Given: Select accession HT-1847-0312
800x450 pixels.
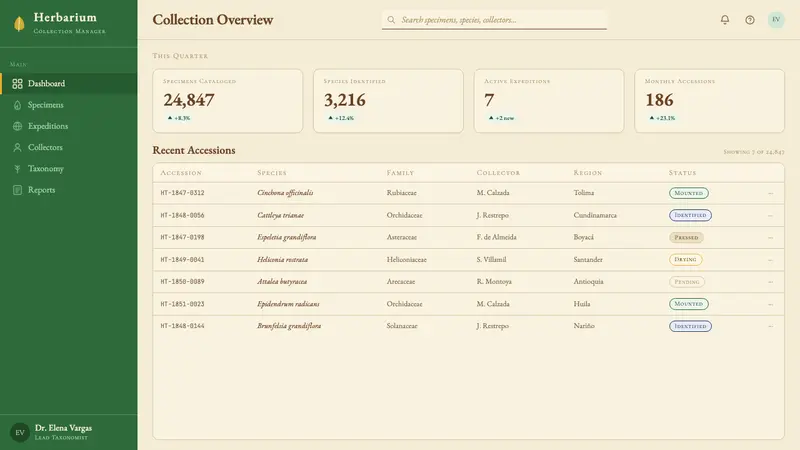Looking at the screenshot, I should (x=182, y=193).
